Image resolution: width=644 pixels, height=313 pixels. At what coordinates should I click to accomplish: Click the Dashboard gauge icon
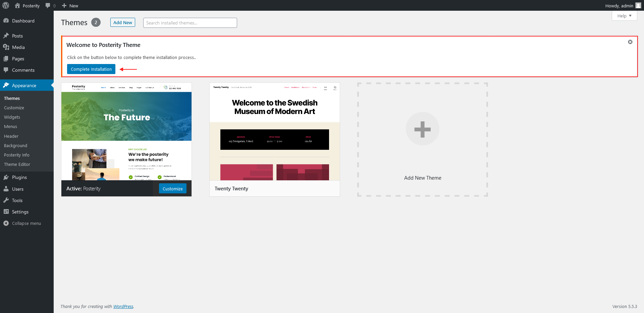pos(6,20)
